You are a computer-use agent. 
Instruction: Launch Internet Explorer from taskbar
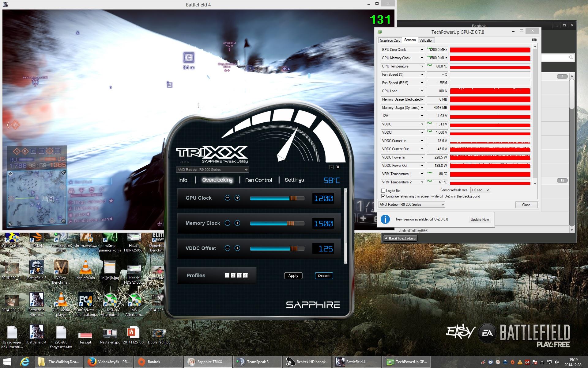(x=24, y=362)
